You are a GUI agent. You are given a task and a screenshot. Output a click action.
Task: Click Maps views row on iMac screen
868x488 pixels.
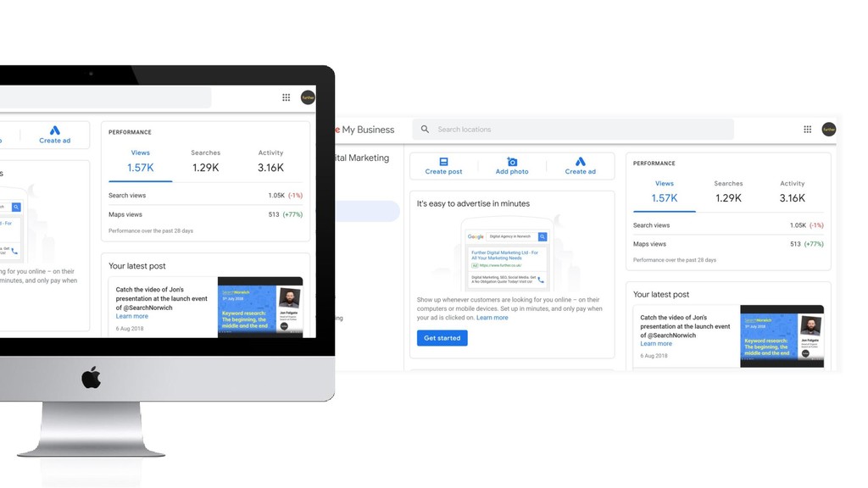point(205,214)
